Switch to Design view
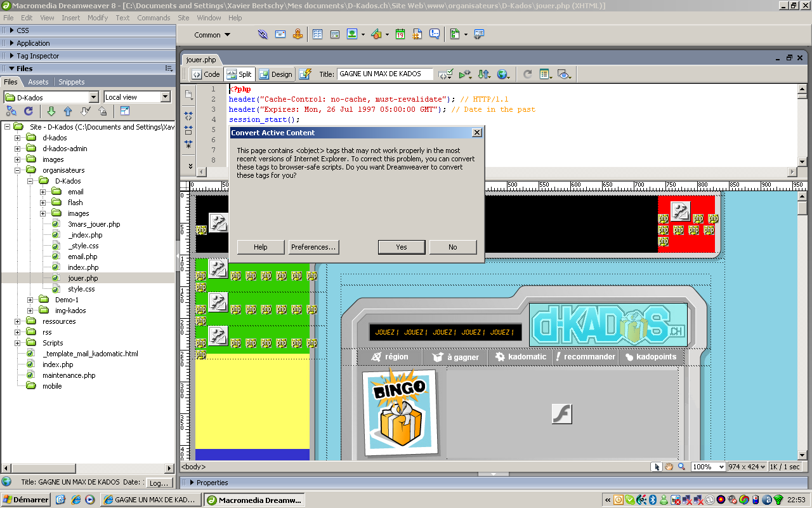The width and height of the screenshot is (812, 508). pos(275,74)
